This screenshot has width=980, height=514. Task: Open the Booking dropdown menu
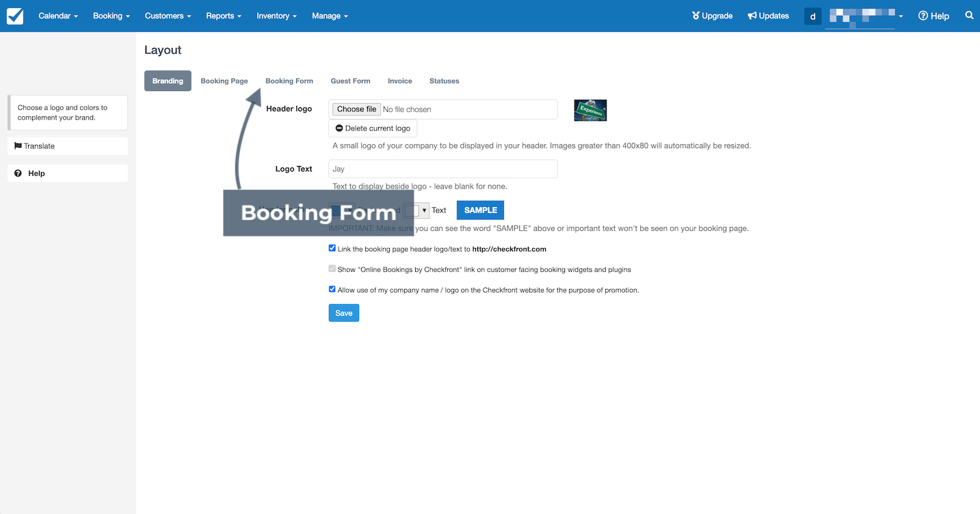coord(111,16)
